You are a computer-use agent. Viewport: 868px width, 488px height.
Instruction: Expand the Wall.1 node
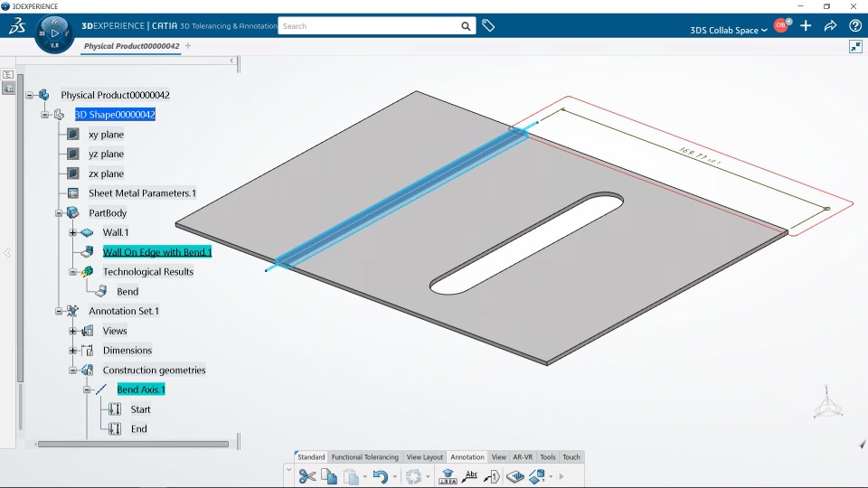click(72, 233)
